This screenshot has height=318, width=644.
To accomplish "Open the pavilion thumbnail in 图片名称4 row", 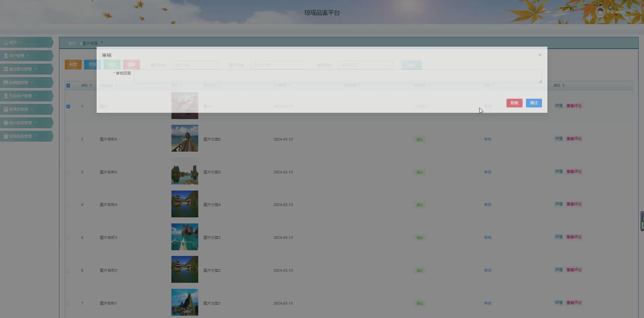I will [x=185, y=204].
